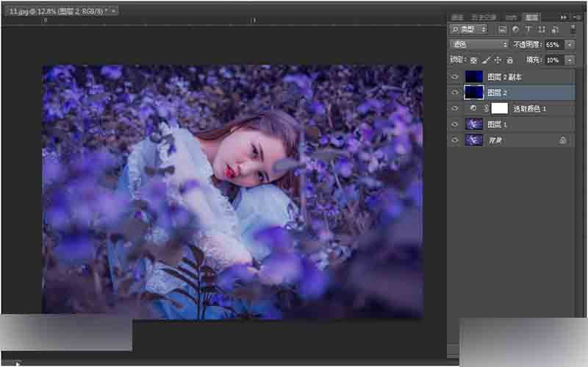Hide the 图层 2 副本 layer
588x367 pixels.
[455, 76]
